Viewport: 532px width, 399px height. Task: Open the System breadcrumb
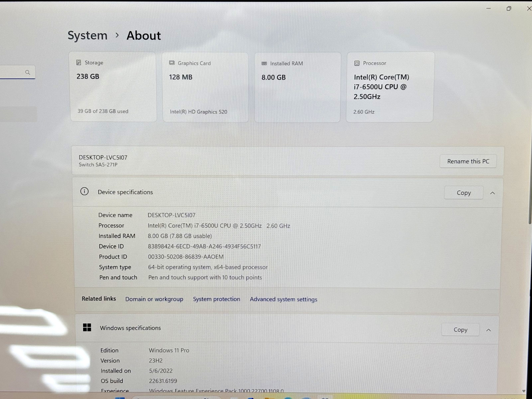pyautogui.click(x=87, y=36)
